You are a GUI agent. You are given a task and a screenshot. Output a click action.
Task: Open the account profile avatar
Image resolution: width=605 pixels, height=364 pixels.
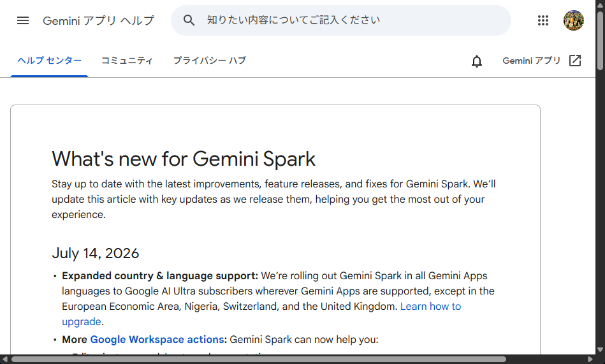click(x=573, y=20)
